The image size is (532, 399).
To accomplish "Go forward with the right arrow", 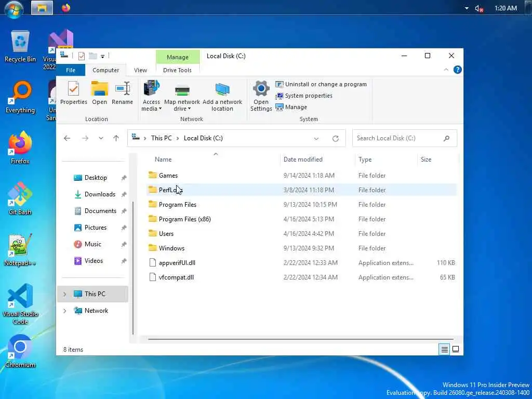I will (x=85, y=138).
